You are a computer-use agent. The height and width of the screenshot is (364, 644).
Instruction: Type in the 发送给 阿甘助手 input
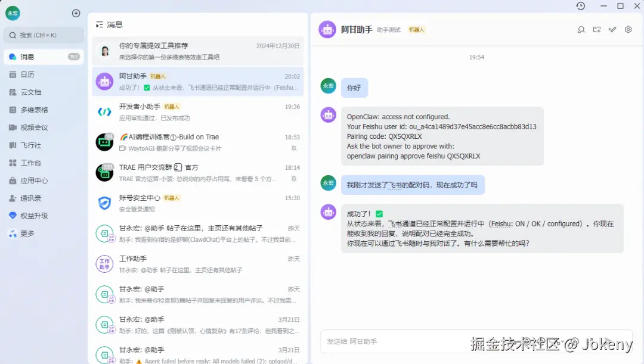click(x=476, y=341)
